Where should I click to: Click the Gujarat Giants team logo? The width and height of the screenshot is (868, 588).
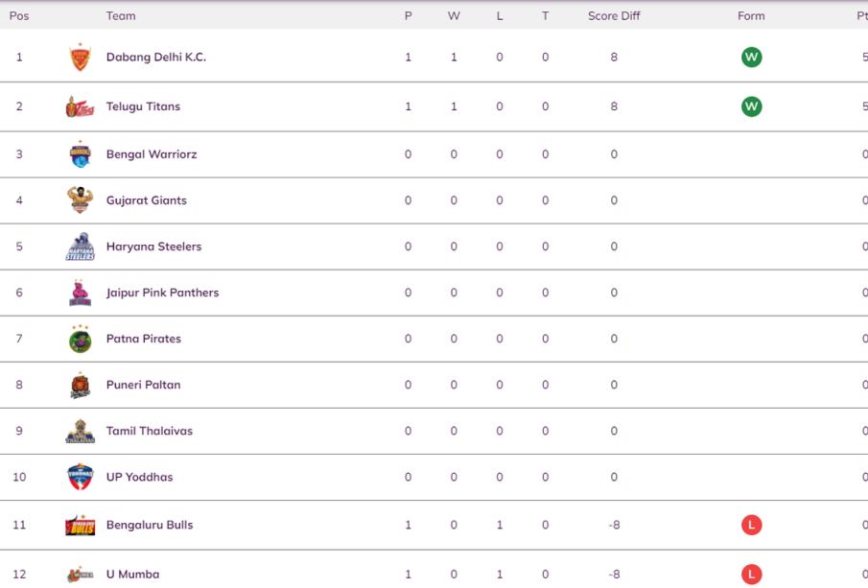point(81,200)
